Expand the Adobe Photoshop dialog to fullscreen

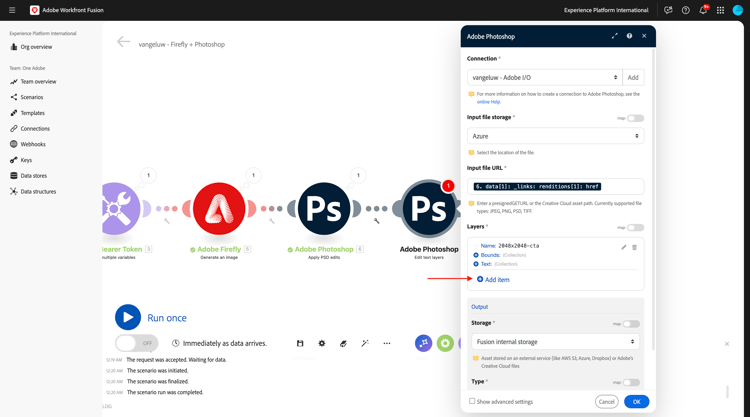tap(615, 36)
